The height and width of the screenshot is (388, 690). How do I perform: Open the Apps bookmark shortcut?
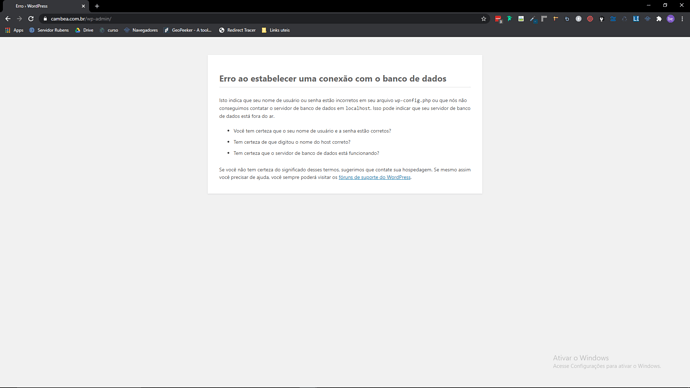[x=15, y=30]
